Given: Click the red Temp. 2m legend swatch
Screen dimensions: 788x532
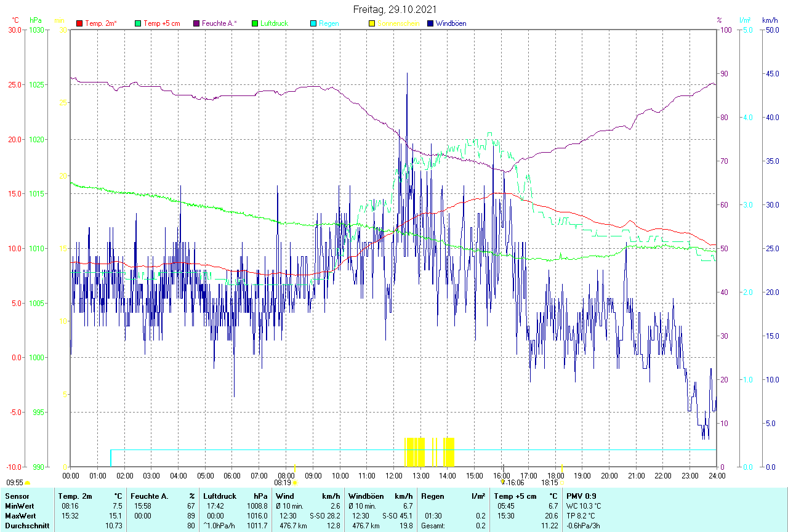Looking at the screenshot, I should tap(79, 23).
